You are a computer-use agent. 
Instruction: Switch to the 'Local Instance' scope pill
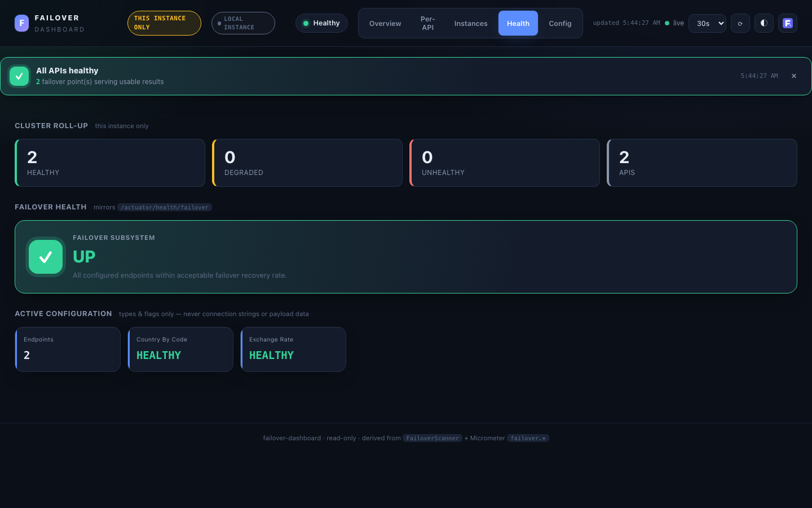[243, 23]
